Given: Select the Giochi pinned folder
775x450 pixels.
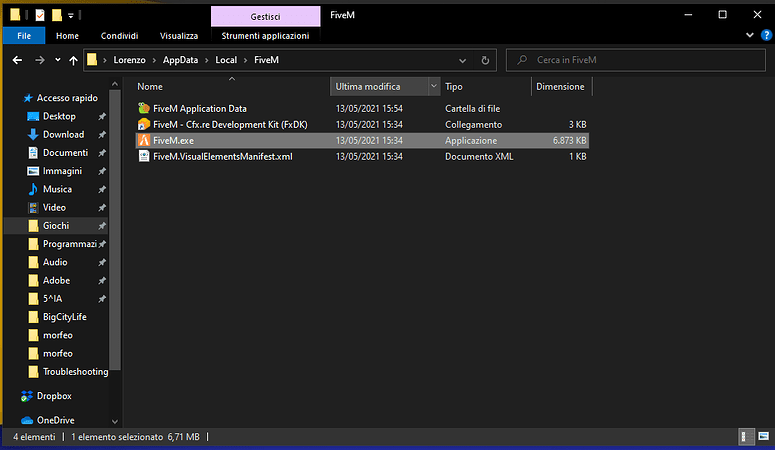Looking at the screenshot, I should [x=56, y=226].
